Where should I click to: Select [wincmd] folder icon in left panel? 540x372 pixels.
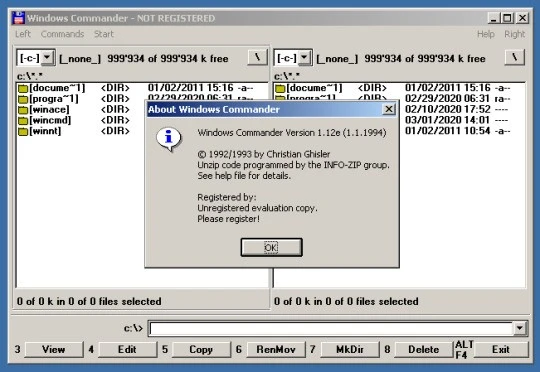pyautogui.click(x=23, y=121)
